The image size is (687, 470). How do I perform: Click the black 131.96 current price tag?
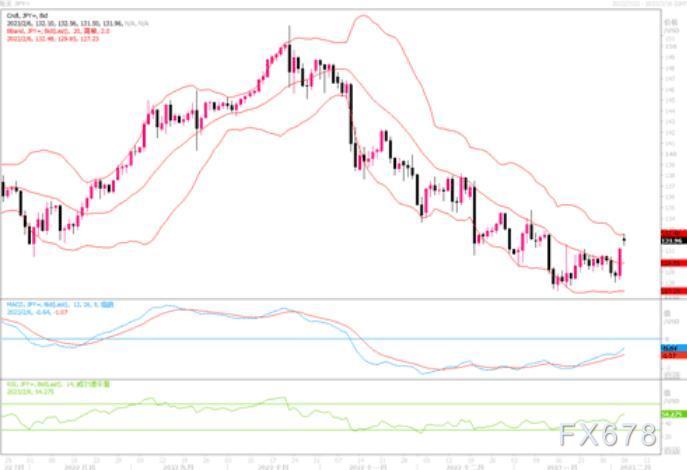click(671, 241)
